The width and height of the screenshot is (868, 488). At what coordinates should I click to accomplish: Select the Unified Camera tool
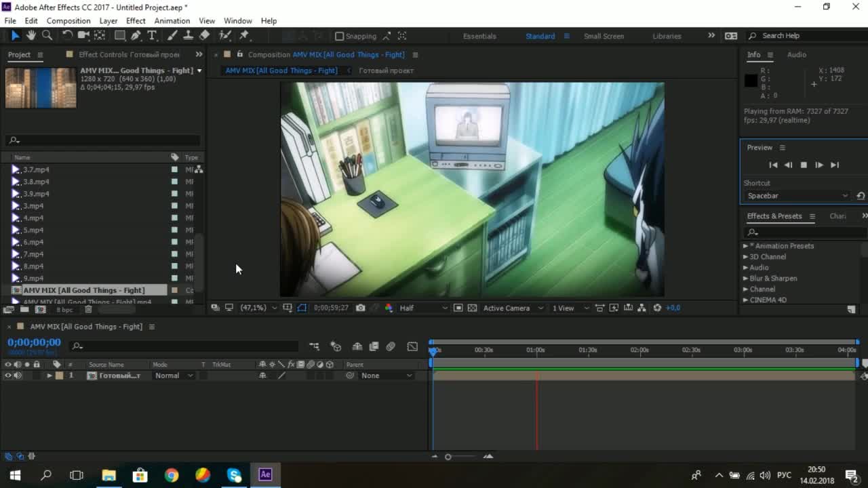click(83, 35)
